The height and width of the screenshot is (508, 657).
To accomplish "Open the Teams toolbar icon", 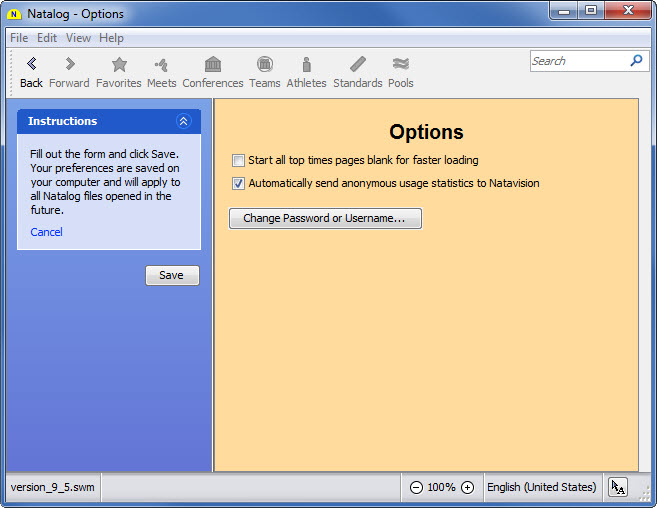I will click(264, 65).
